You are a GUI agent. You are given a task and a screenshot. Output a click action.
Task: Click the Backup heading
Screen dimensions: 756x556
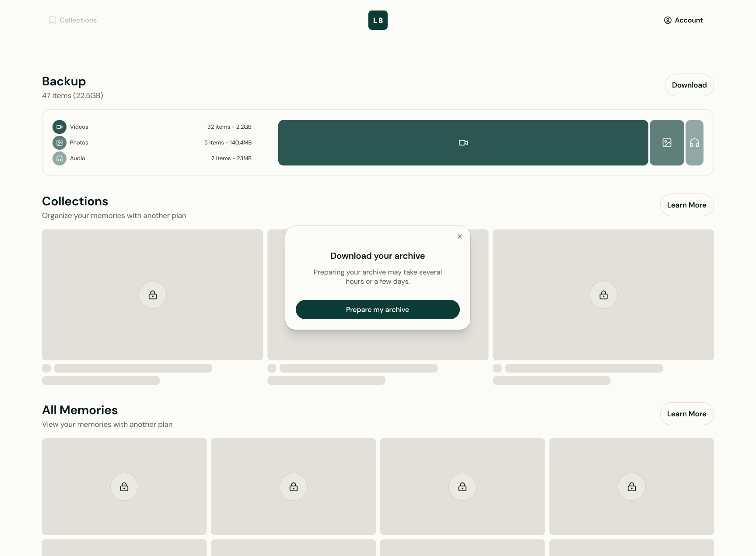coord(64,81)
